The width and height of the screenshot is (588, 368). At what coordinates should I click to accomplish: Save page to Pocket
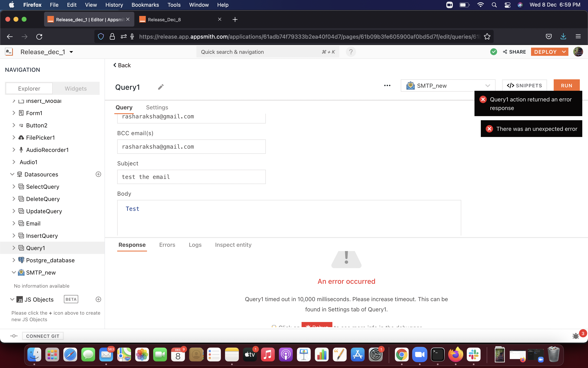[549, 37]
